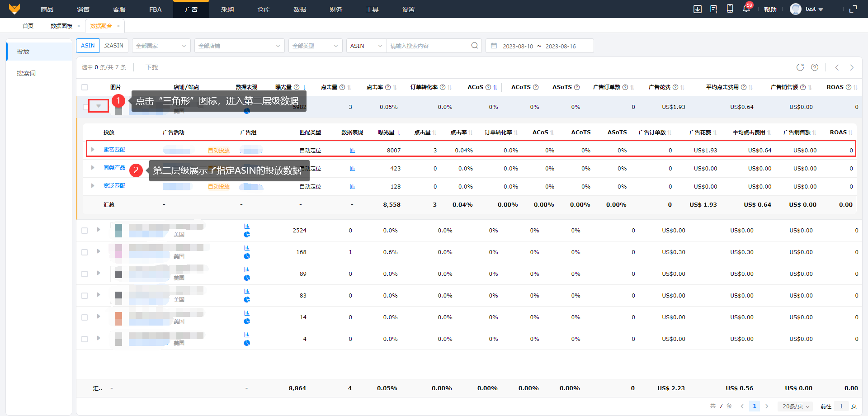
Task: Click the mobile device icon in header
Action: [x=730, y=9]
